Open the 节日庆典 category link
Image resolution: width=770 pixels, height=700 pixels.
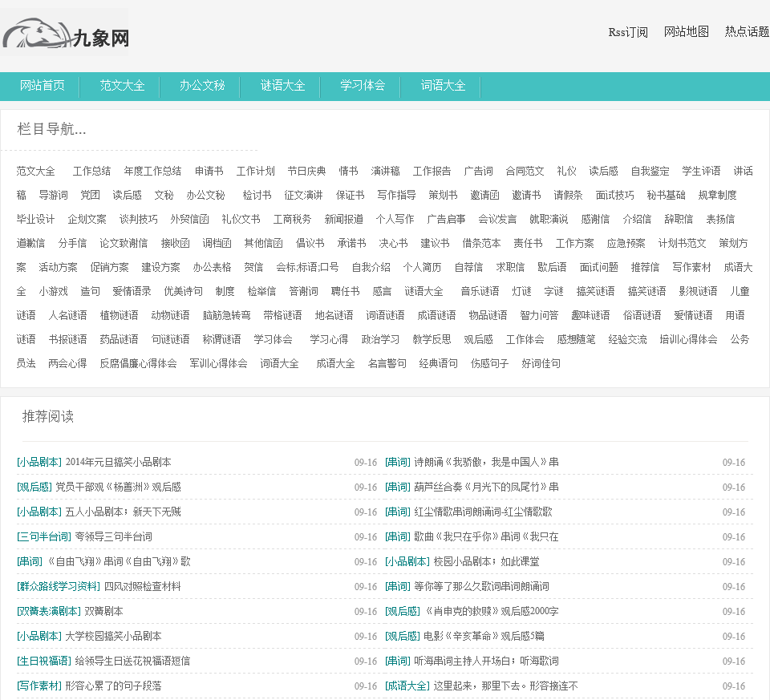307,171
